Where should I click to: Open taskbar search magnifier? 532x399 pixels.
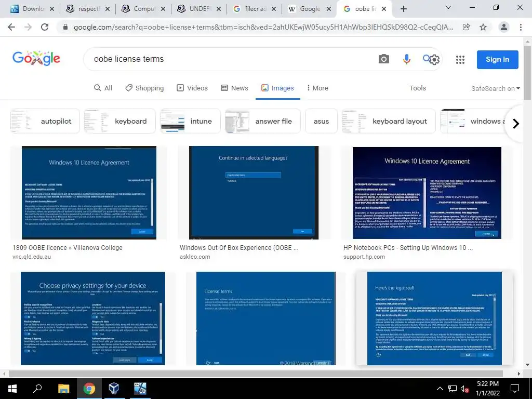point(37,389)
